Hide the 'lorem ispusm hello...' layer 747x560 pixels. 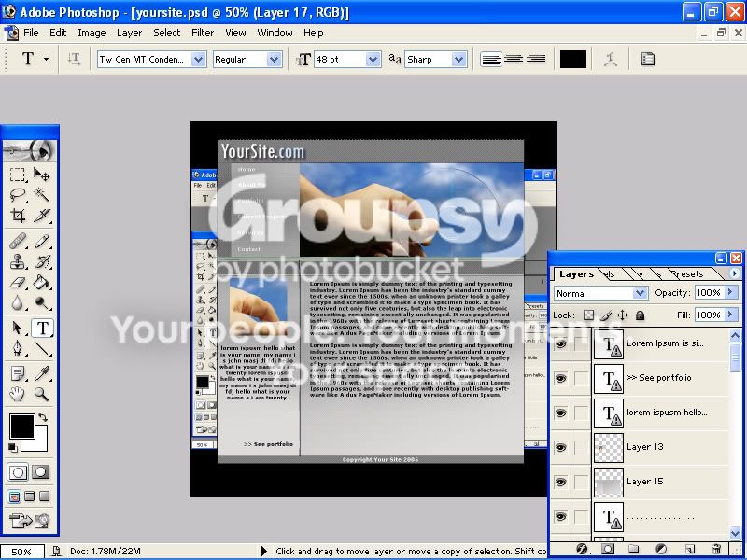tap(561, 413)
